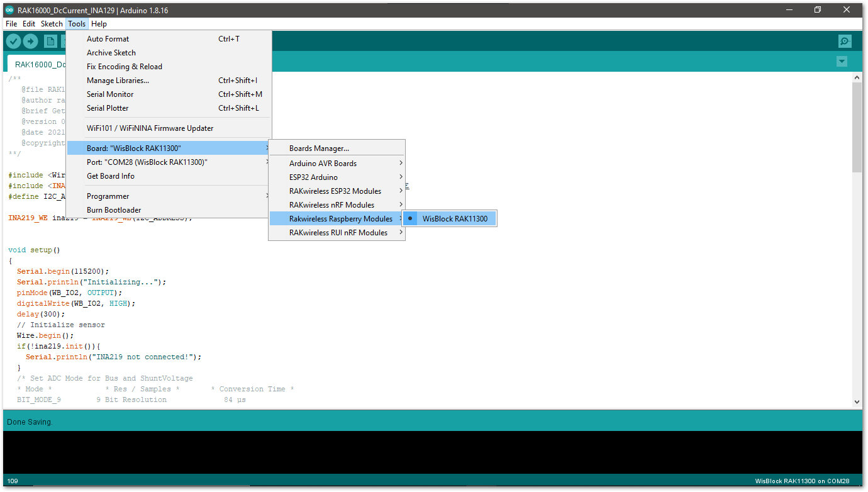Click the 'void setup()' code line
This screenshot has width=868, height=492.
tap(34, 250)
